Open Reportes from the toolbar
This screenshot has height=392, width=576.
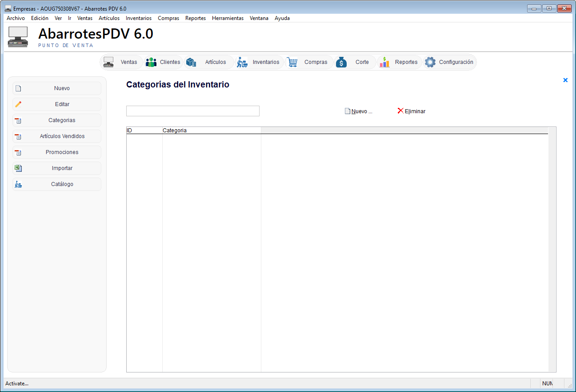[406, 62]
